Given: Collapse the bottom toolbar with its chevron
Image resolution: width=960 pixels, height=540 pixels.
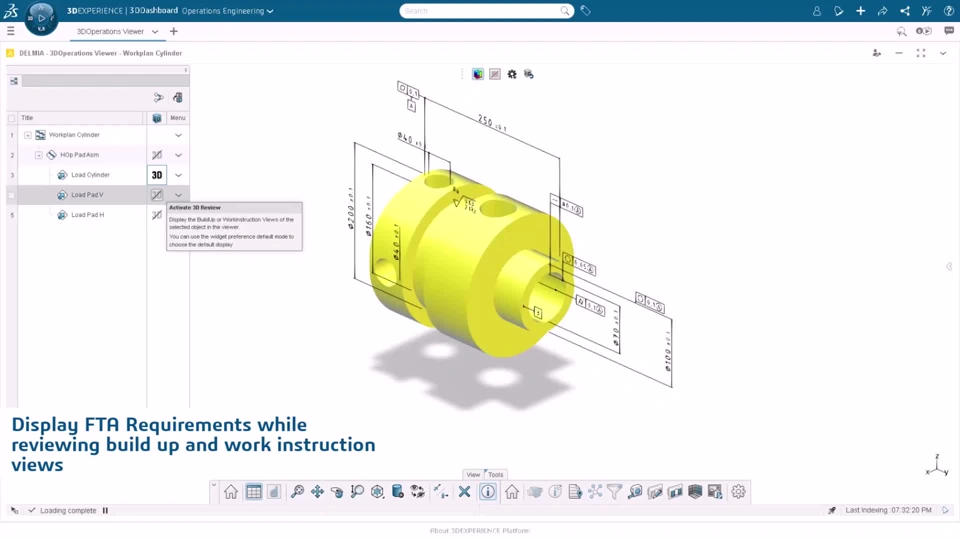Looking at the screenshot, I should click(x=214, y=485).
